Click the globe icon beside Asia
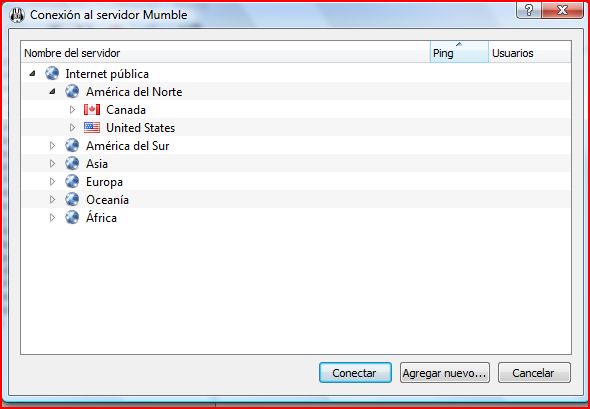The width and height of the screenshot is (590, 409). coord(72,163)
